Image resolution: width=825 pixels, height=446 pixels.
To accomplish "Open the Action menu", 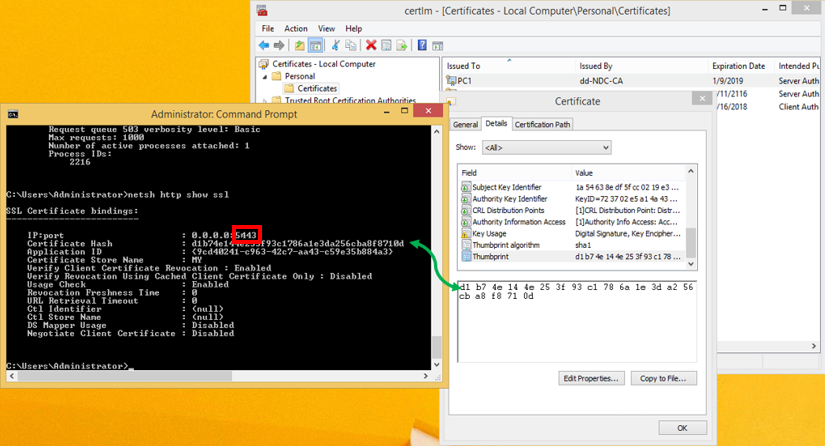I will pyautogui.click(x=296, y=29).
